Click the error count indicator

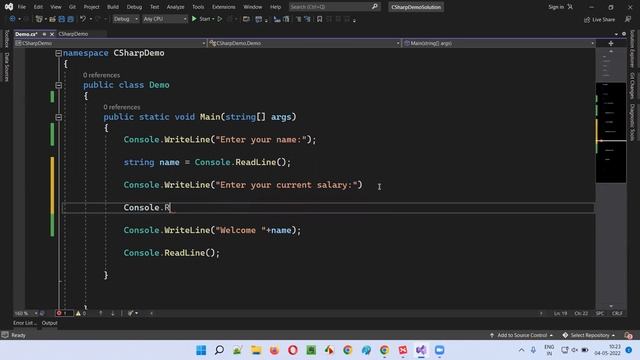pos(64,313)
